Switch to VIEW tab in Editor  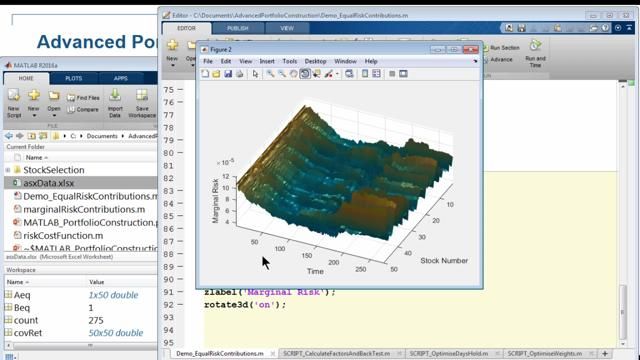click(287, 28)
